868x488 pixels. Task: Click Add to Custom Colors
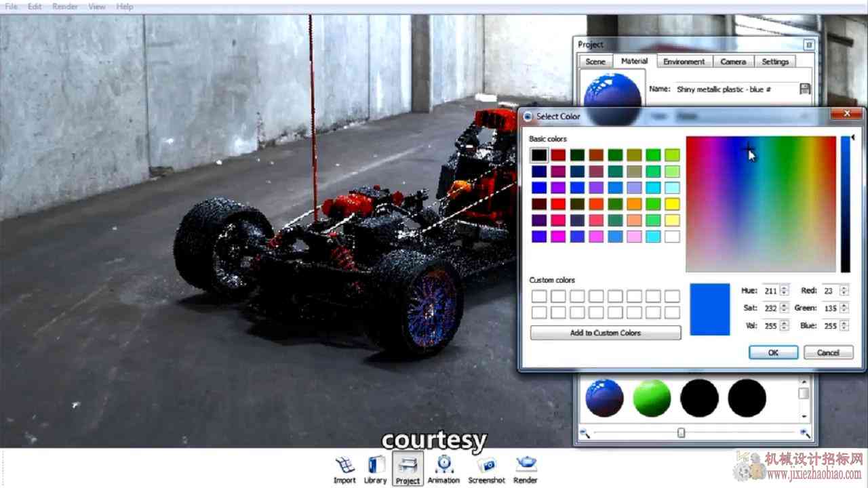(606, 333)
